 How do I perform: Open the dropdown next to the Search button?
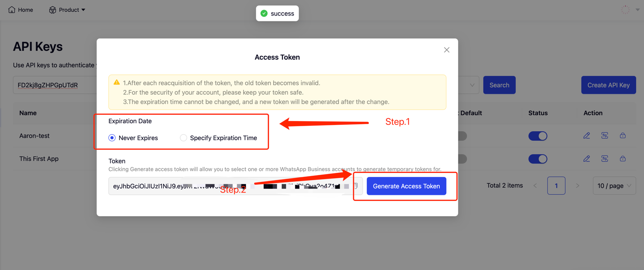point(472,85)
